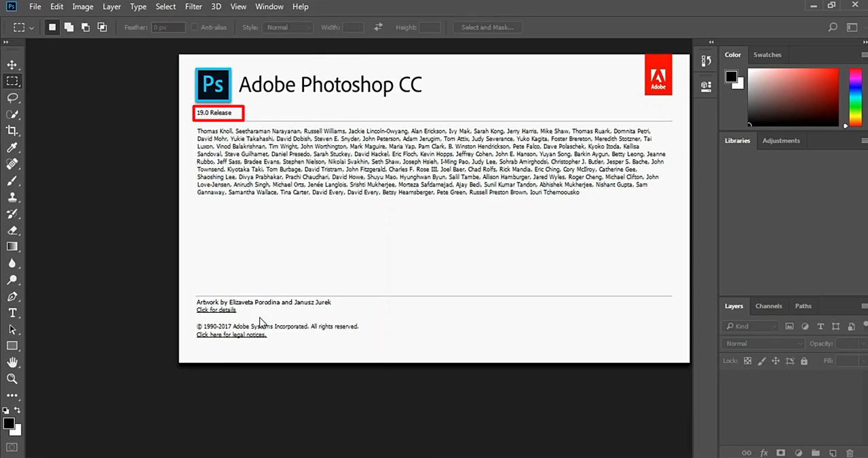Screen dimensions: 868x458
Task: Open the Fill dropdown arrow
Action: coord(862,361)
